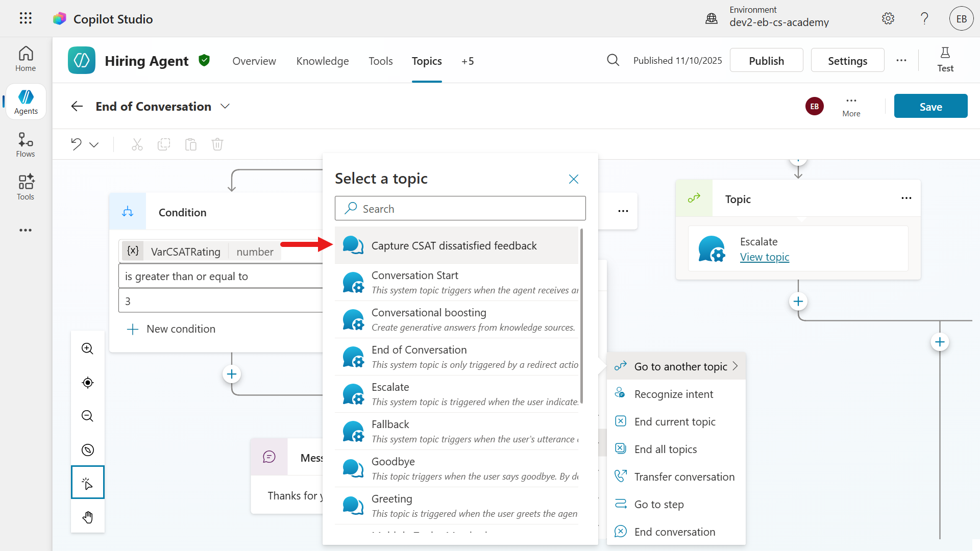Zoom in on the canvas
The width and height of the screenshot is (980, 551).
88,349
